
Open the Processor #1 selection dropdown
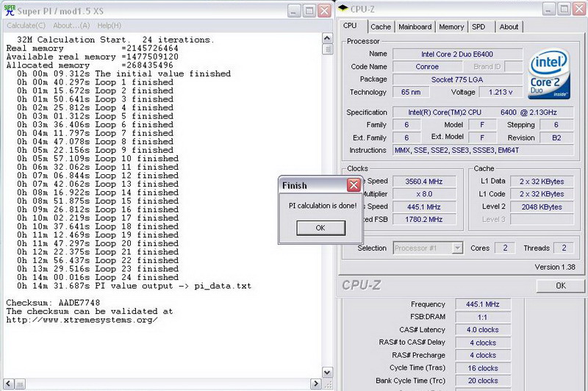457,248
